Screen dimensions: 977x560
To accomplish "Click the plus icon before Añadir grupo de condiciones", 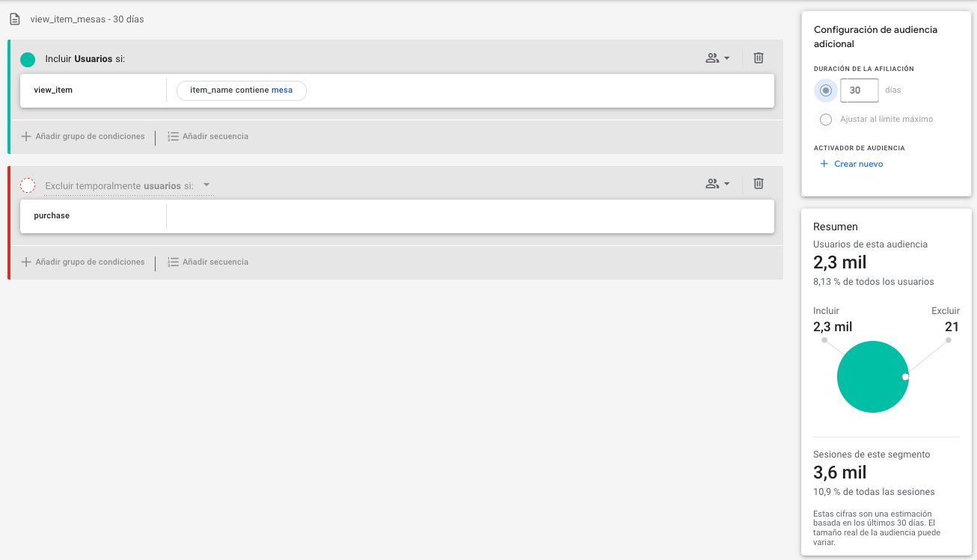I will point(26,136).
